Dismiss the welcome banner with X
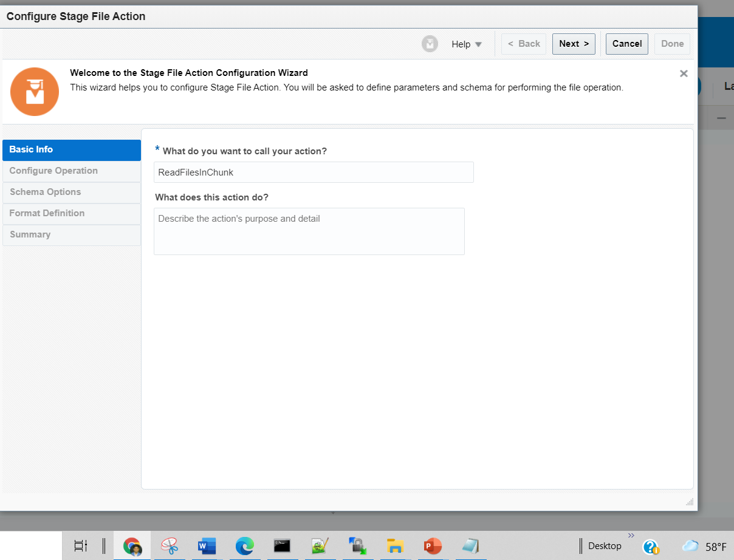The height and width of the screenshot is (560, 734). point(684,73)
